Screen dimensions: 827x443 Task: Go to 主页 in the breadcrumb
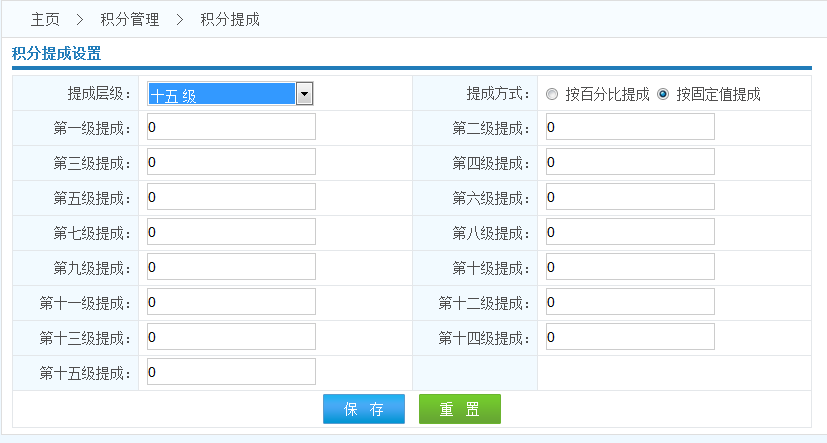[x=46, y=19]
